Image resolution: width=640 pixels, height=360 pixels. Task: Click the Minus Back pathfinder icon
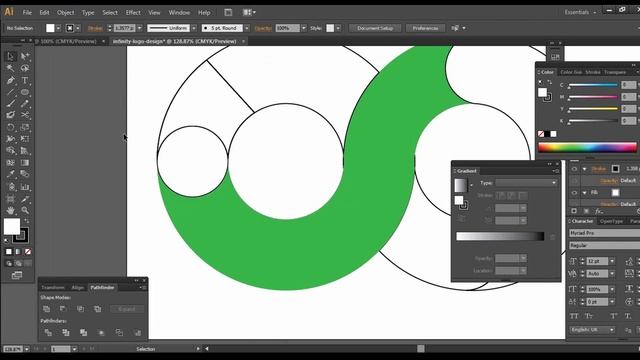[138, 333]
